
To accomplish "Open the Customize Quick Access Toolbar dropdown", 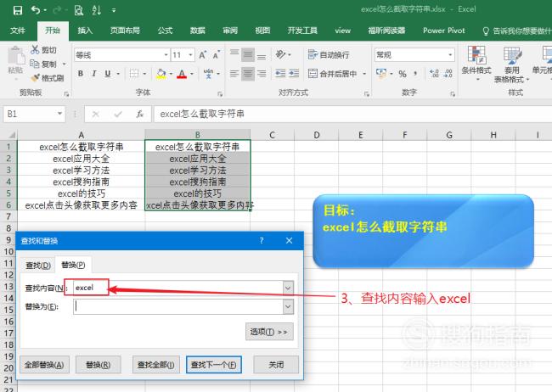I will (114, 10).
